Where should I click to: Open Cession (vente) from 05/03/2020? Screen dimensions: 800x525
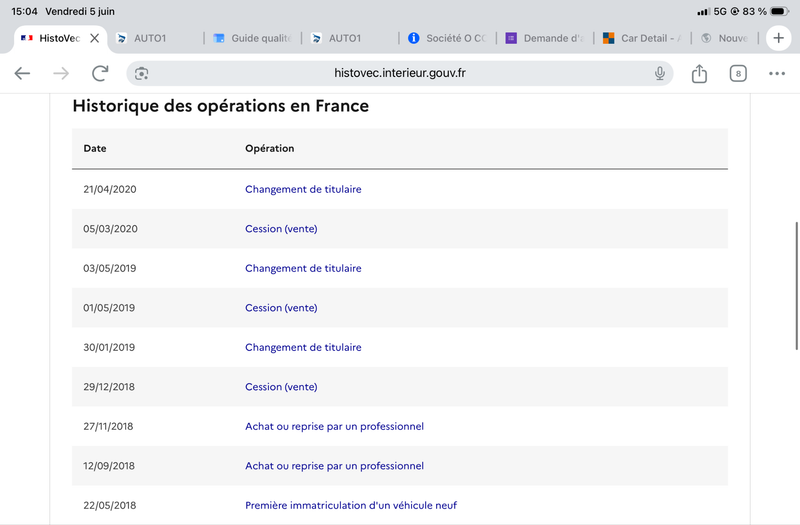tap(281, 229)
